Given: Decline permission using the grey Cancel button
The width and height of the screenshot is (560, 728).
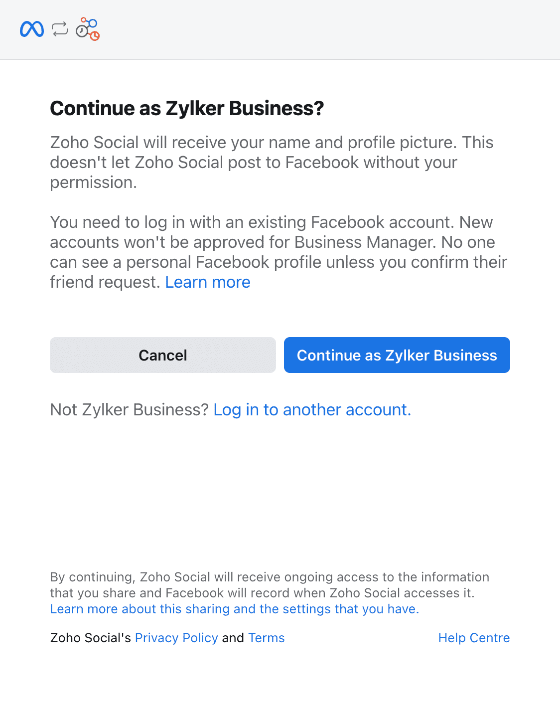Looking at the screenshot, I should [162, 355].
